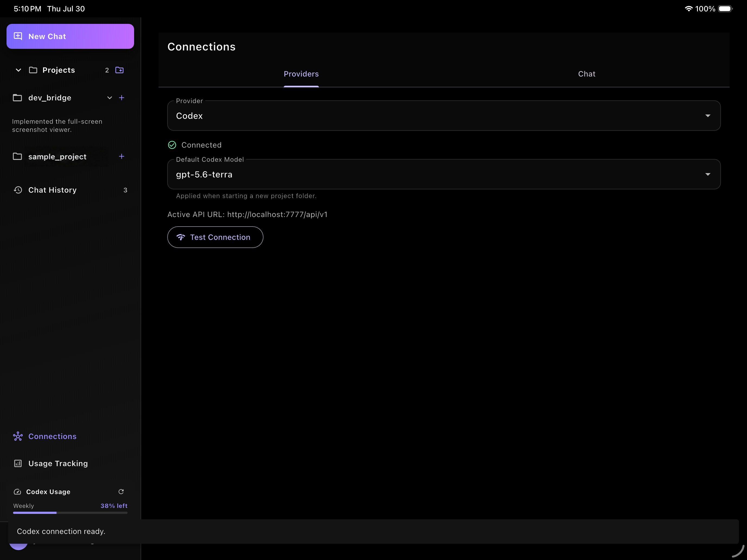Click the 'Codex connection ready.' notification
The height and width of the screenshot is (560, 747).
(x=373, y=532)
